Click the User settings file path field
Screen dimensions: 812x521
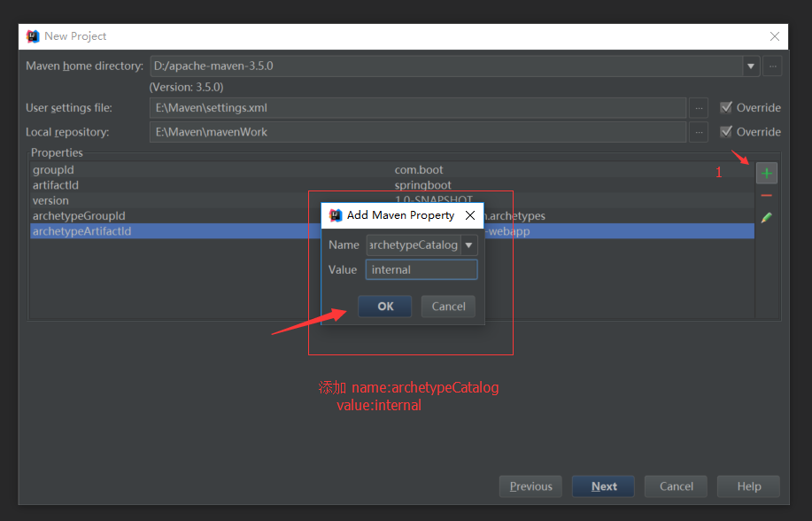click(x=418, y=108)
